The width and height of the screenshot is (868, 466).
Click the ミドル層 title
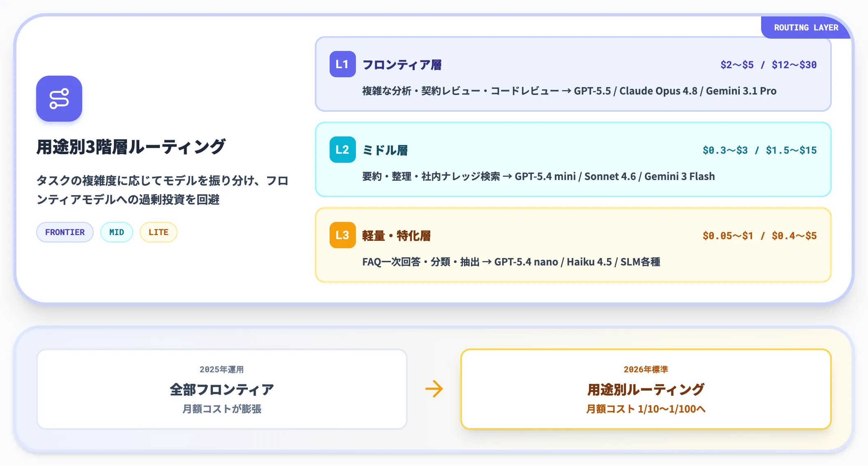(x=385, y=150)
